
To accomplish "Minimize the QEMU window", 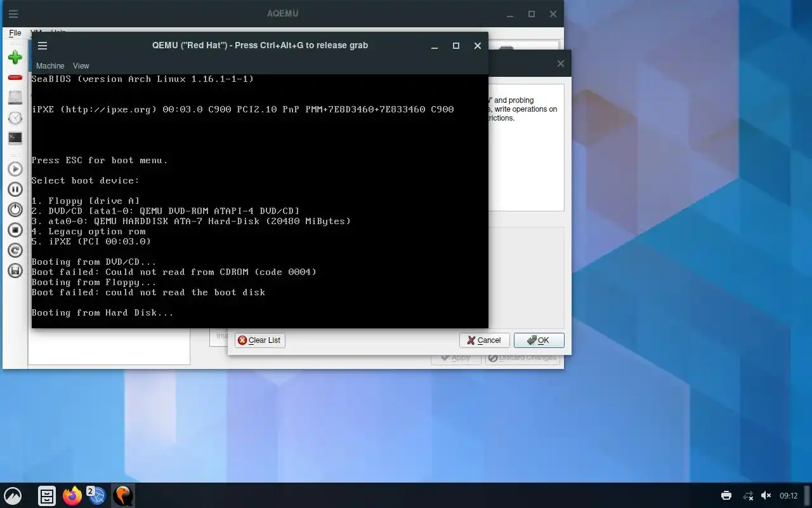I will (x=434, y=46).
